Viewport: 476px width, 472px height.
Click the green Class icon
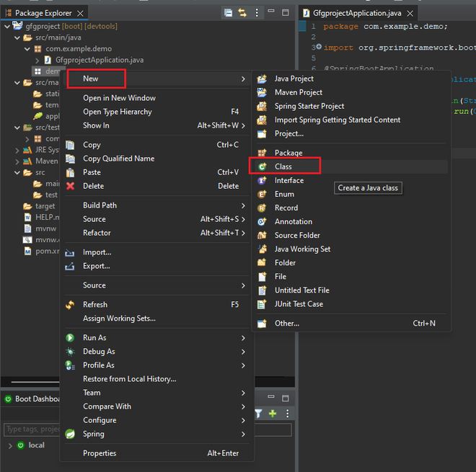[262, 167]
